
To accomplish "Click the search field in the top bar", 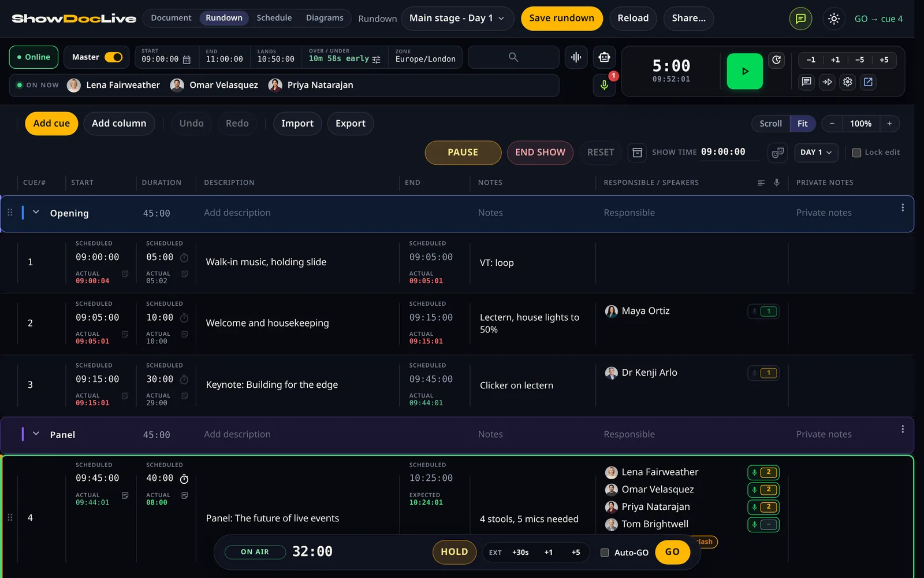I will [x=513, y=57].
